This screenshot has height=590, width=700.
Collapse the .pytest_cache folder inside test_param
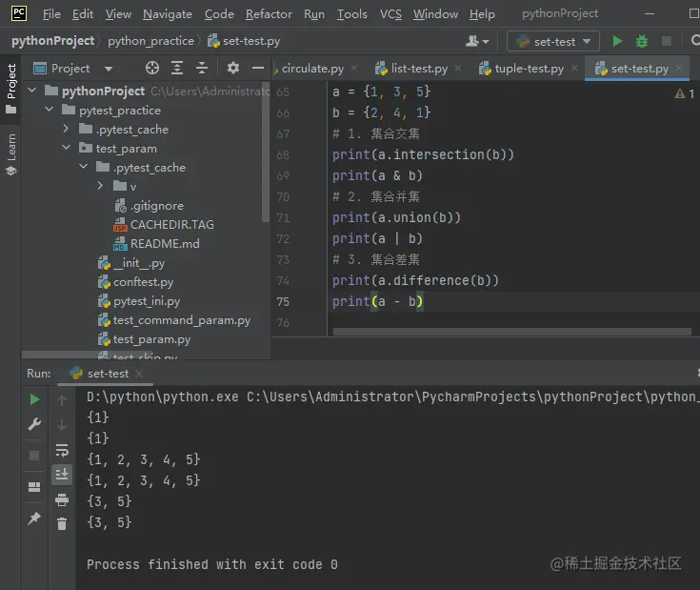tap(84, 167)
